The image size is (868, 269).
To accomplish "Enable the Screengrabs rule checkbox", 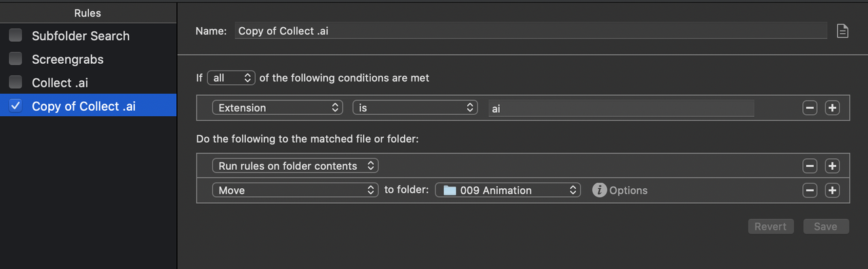I will coord(16,59).
